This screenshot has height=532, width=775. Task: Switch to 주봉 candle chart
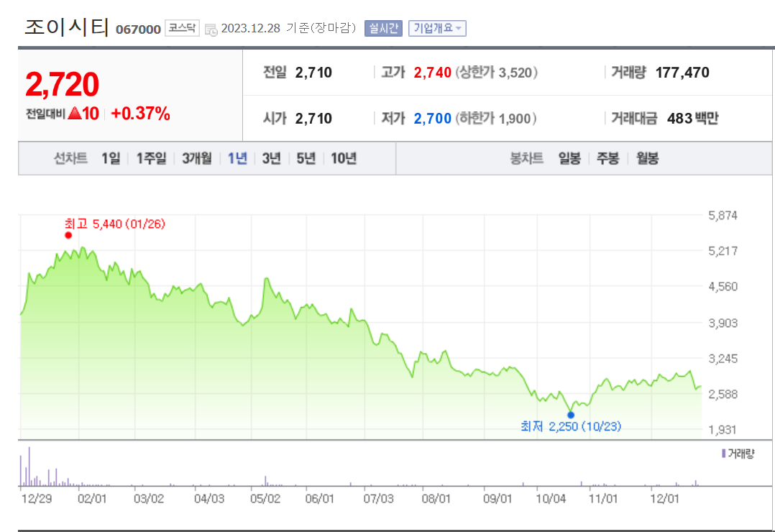click(x=608, y=158)
